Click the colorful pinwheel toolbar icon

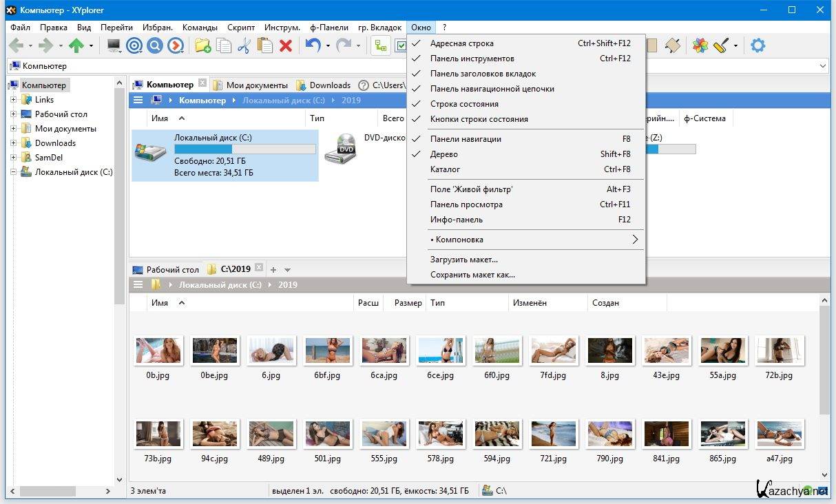point(700,46)
